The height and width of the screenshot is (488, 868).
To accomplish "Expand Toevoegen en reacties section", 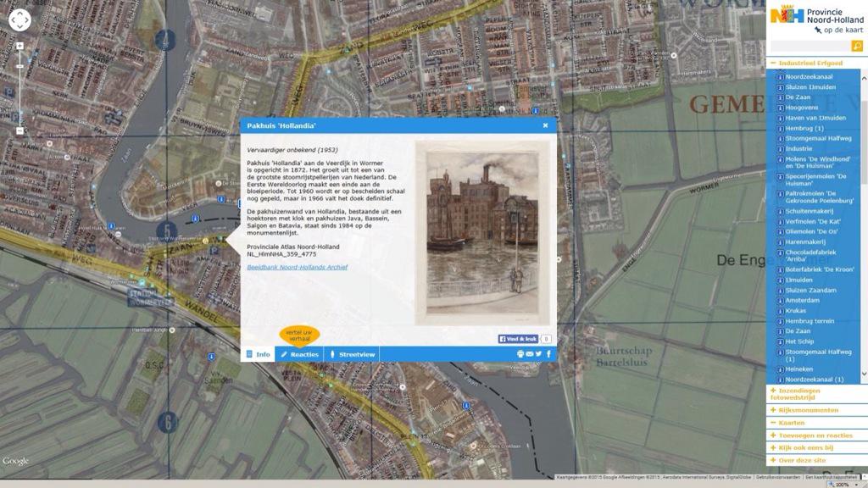I will point(811,435).
